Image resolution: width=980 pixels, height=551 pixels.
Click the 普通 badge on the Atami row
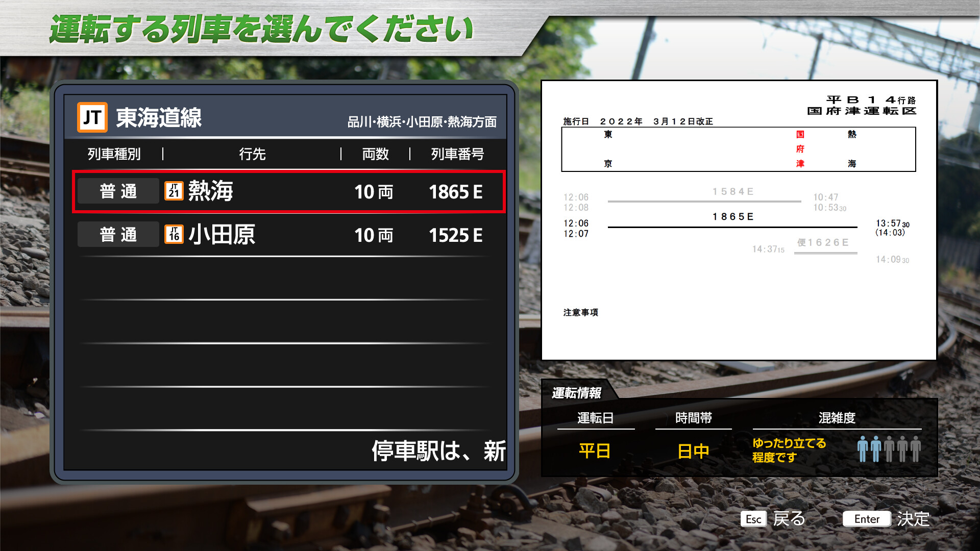[x=118, y=191]
